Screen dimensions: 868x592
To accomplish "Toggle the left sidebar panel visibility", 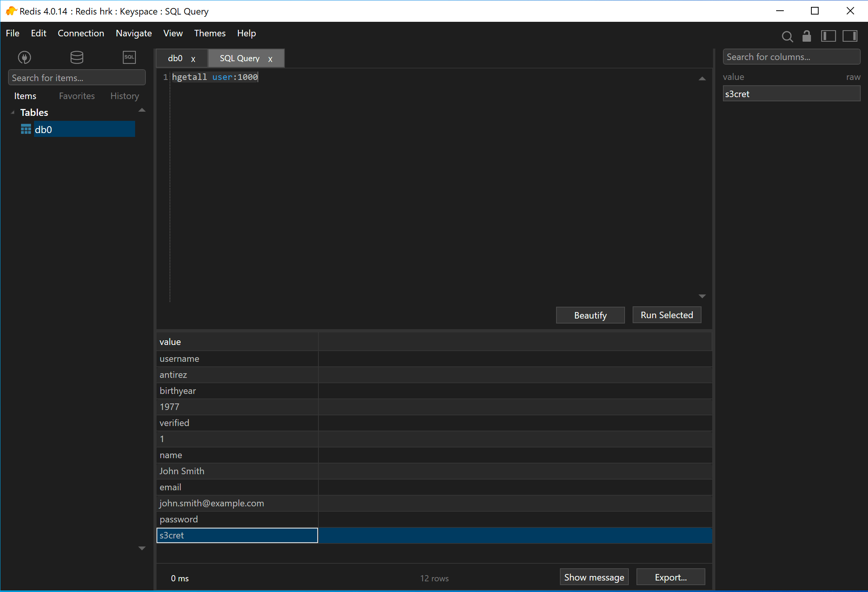I will tap(828, 36).
